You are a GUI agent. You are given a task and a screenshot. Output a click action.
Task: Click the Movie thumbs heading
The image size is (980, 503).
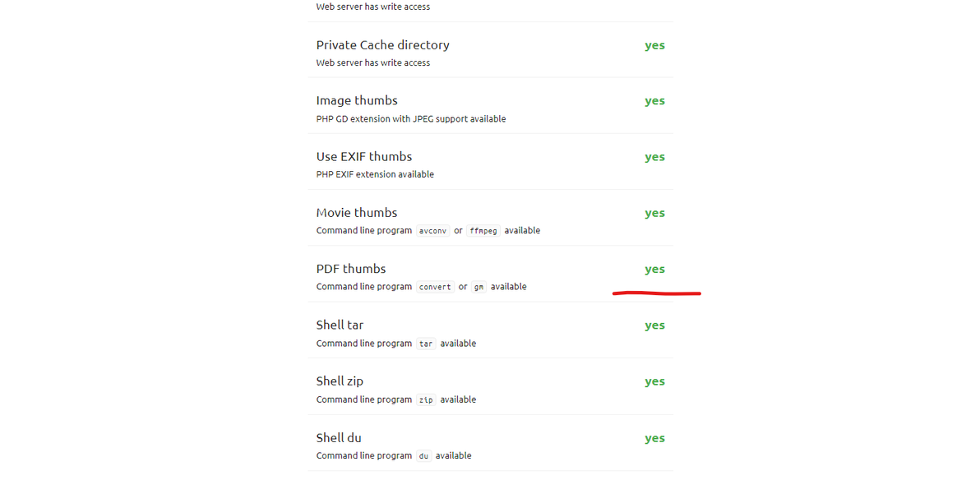357,213
